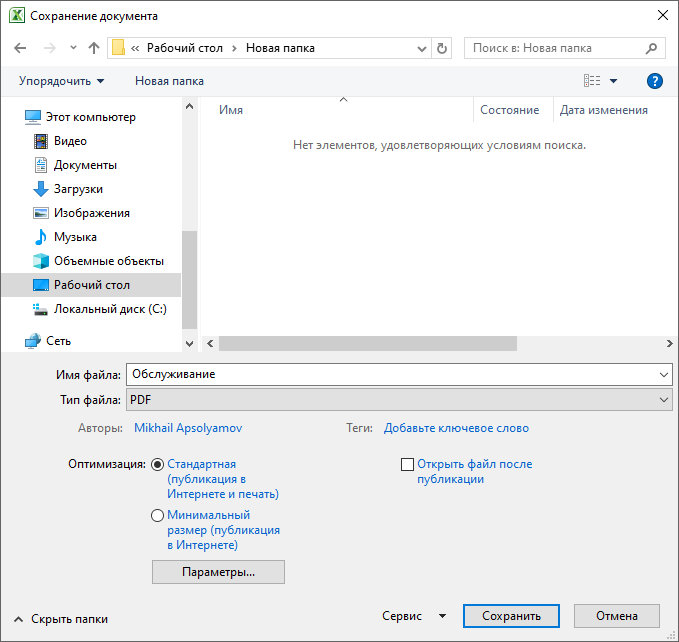The image size is (679, 642).
Task: Click the refresh icon next to address bar
Action: [444, 48]
